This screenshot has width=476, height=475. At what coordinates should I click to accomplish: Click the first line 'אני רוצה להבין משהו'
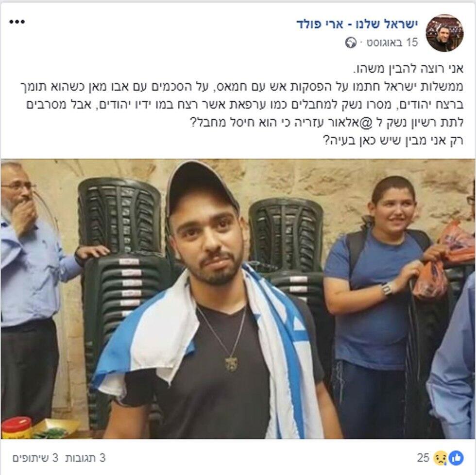pyautogui.click(x=408, y=69)
